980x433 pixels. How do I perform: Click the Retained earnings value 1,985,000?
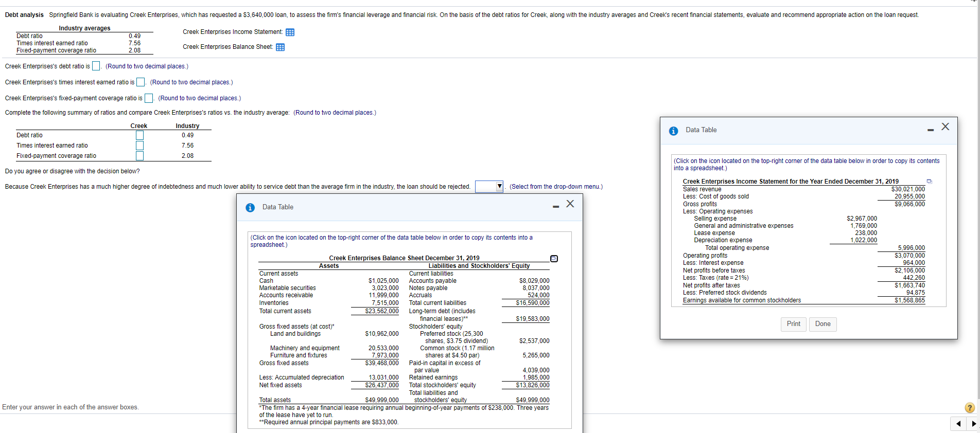[536, 377]
